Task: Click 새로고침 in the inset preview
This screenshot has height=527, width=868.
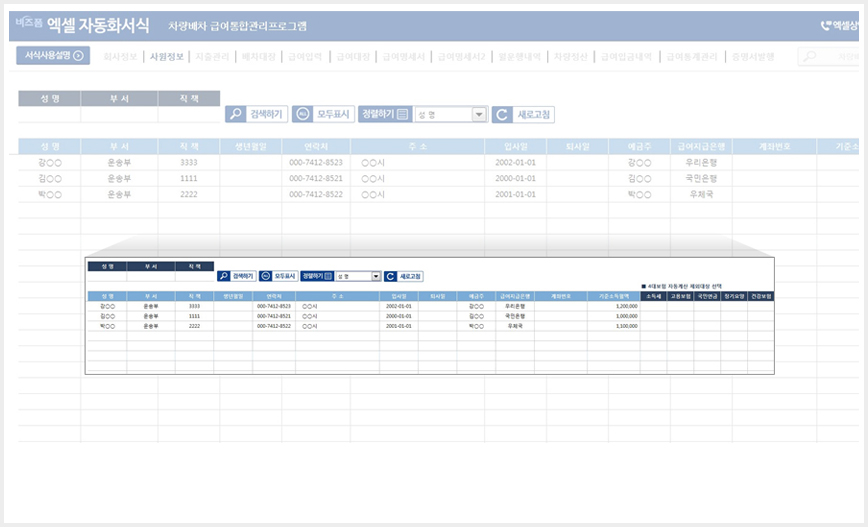Action: (x=404, y=276)
